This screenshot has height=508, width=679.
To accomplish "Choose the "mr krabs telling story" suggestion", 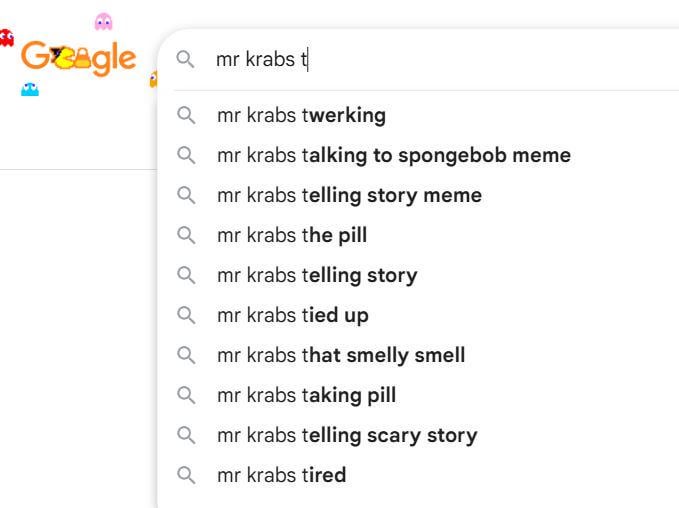I will click(317, 276).
